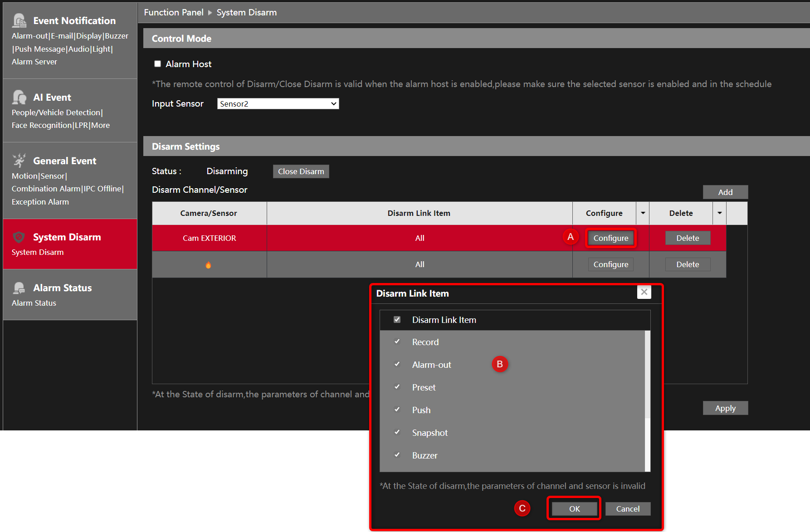Viewport: 810px width, 532px height.
Task: Click the Alarm Status siren icon
Action: (x=20, y=288)
